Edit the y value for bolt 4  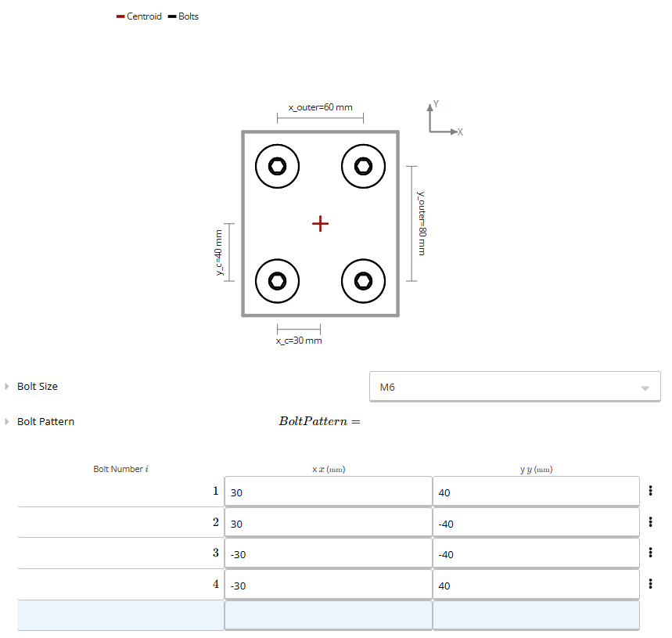tap(536, 585)
